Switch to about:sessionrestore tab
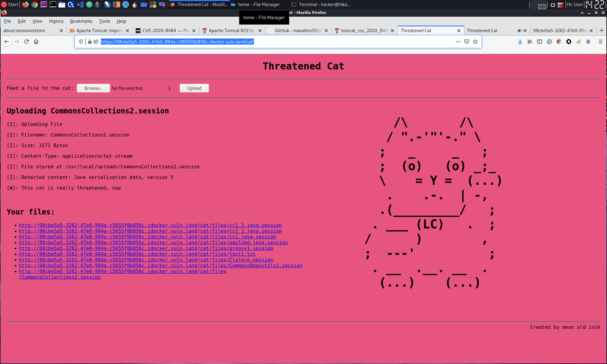Image resolution: width=607 pixels, height=364 pixels. (x=33, y=31)
